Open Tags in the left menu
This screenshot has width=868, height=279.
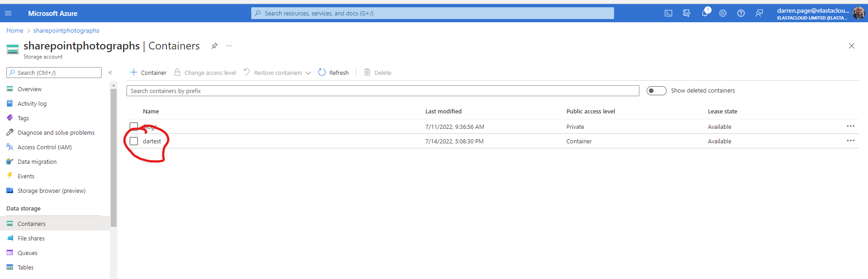(23, 118)
